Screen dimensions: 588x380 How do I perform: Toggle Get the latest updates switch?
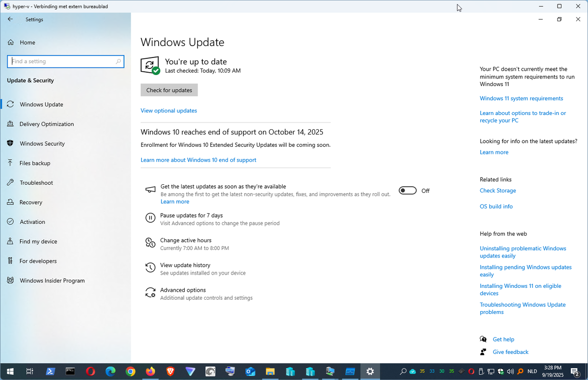coord(408,190)
